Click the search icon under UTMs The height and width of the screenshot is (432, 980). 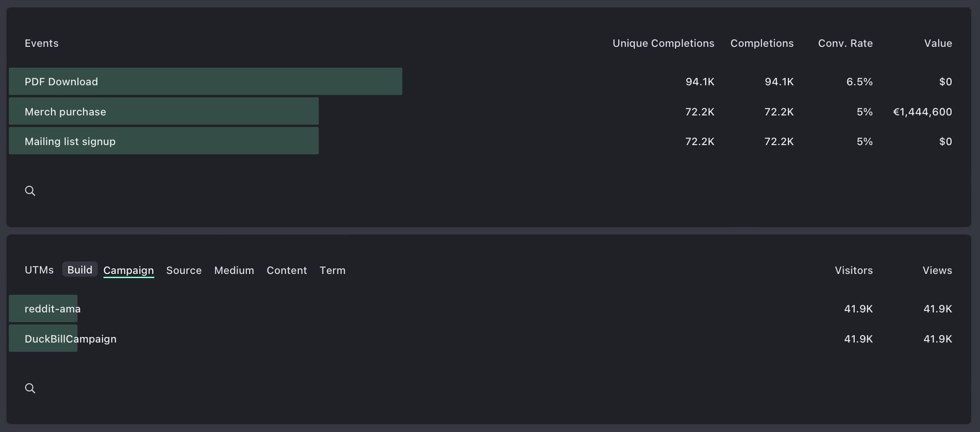(x=30, y=388)
